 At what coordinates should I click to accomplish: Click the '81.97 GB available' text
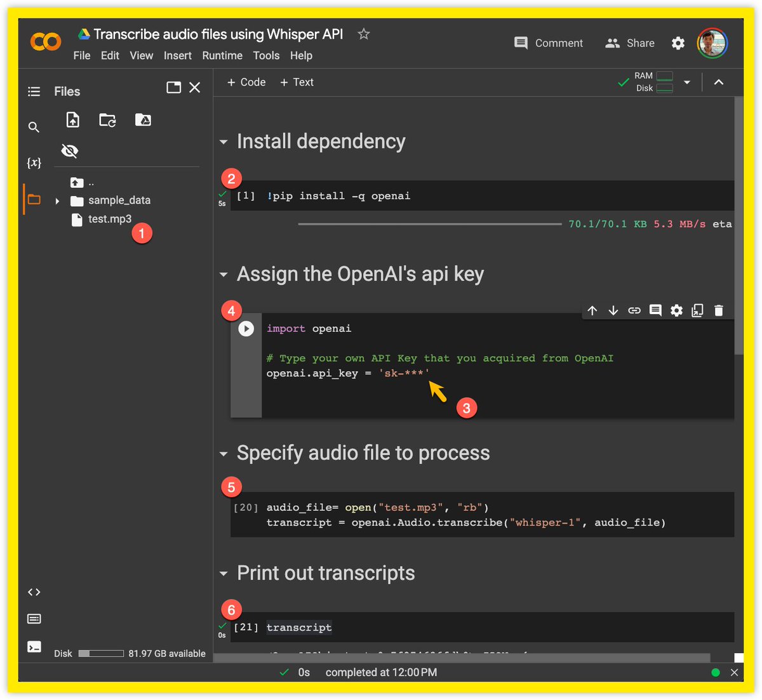[x=167, y=653]
